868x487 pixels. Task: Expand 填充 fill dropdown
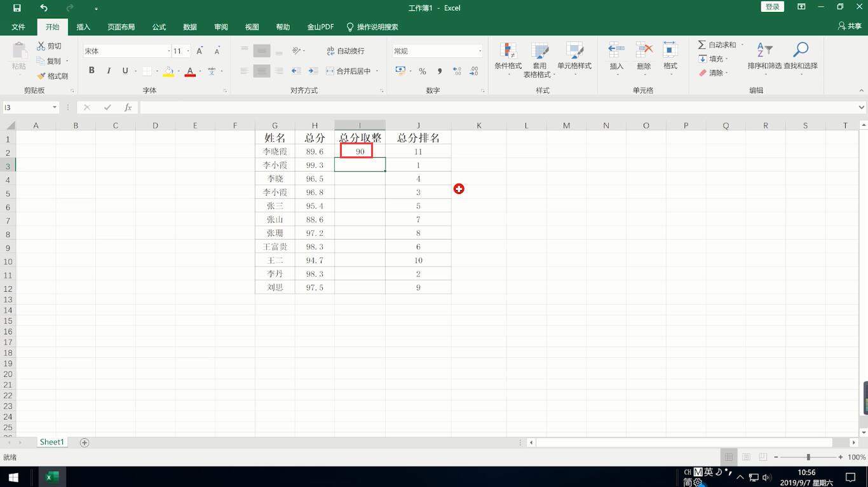(x=726, y=58)
